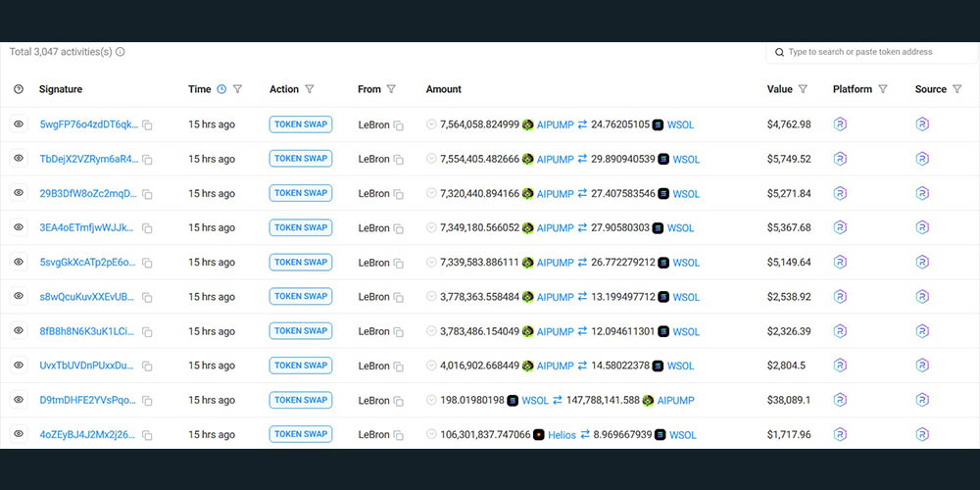The height and width of the screenshot is (490, 980).
Task: Open the Action column filter
Action: point(310,89)
